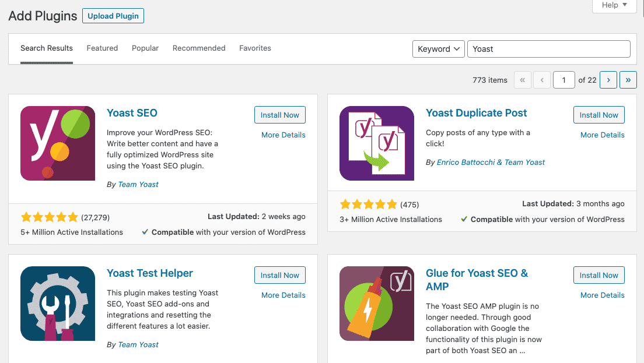The width and height of the screenshot is (644, 363).
Task: Jump to the last page of results
Action: (x=628, y=80)
